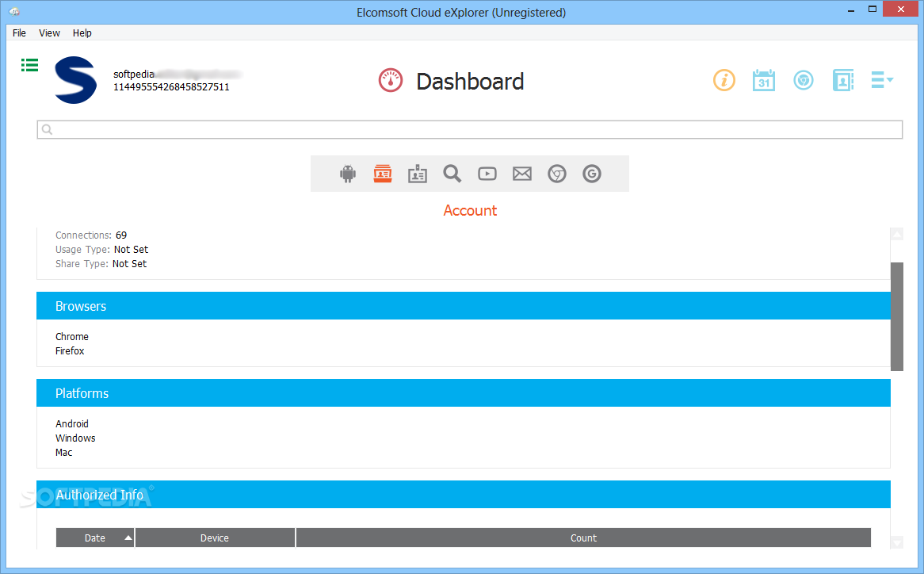
Task: Click the Usage Type Not Set value
Action: (x=131, y=249)
